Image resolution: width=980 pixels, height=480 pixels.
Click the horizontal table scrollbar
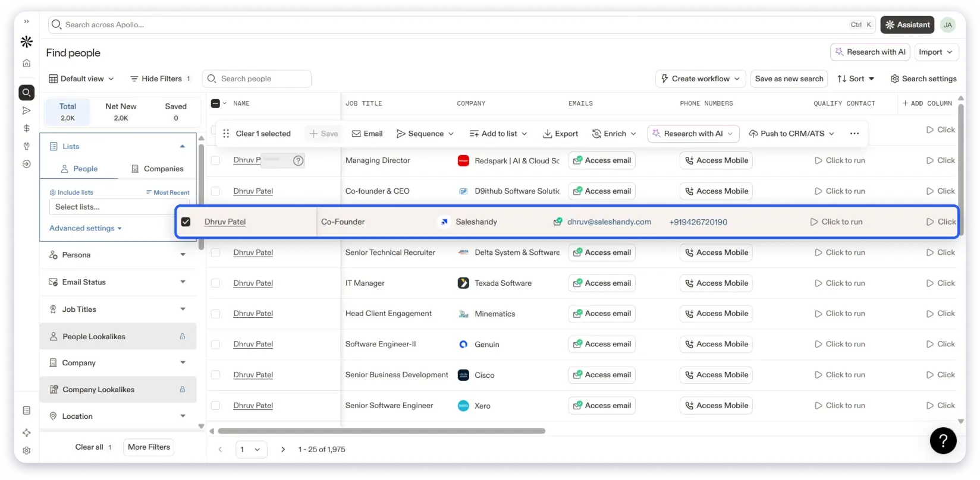[x=381, y=431]
